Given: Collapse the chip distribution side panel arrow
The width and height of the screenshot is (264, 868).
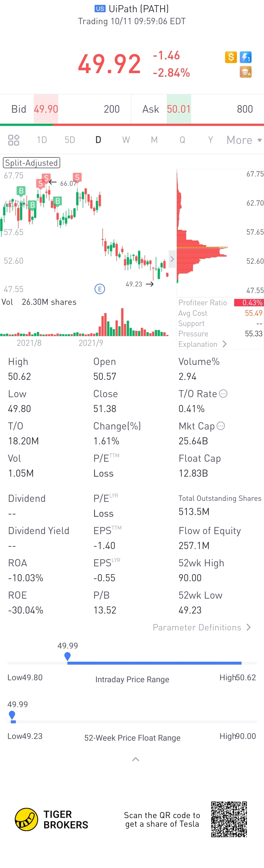Looking at the screenshot, I should (x=172, y=259).
